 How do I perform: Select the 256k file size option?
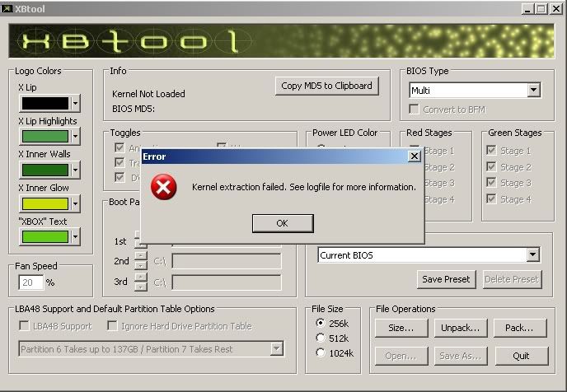(x=321, y=323)
